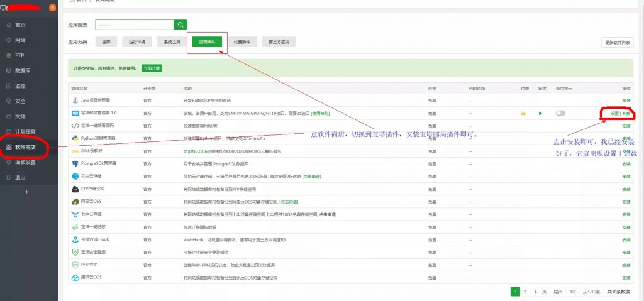Click the Java项目管理器 icon
Image resolution: width=644 pixels, height=301 pixels.
(x=75, y=100)
